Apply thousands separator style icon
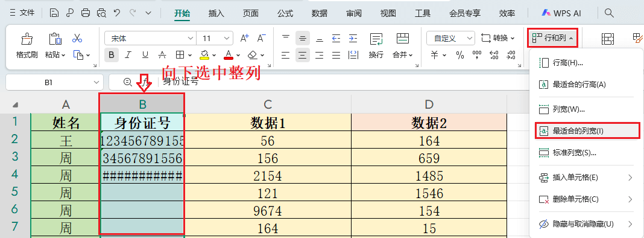 click(x=477, y=55)
